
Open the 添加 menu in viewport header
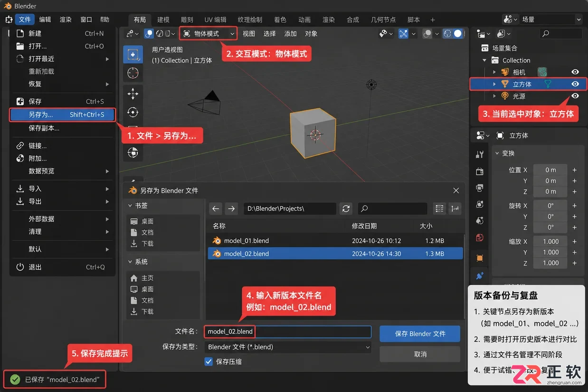point(290,34)
